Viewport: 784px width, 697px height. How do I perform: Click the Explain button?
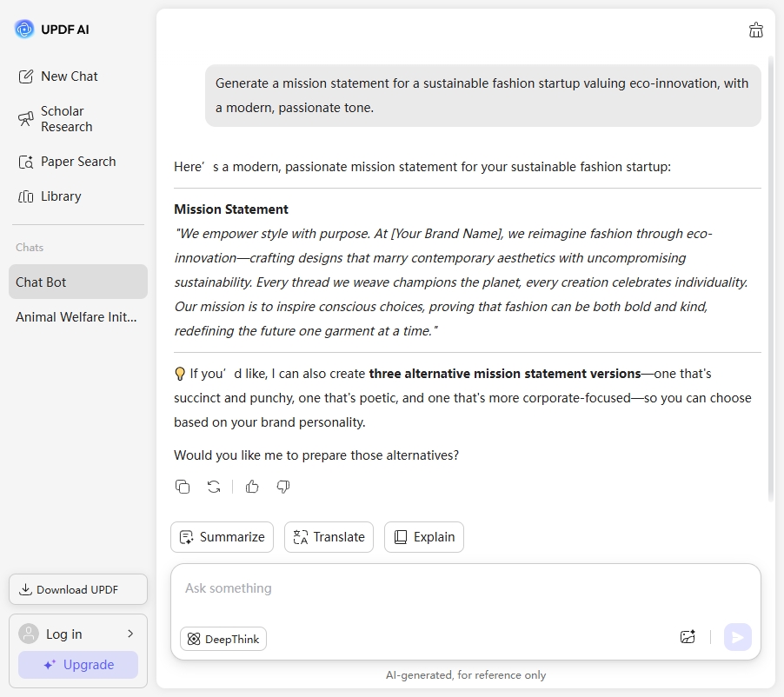(x=424, y=537)
